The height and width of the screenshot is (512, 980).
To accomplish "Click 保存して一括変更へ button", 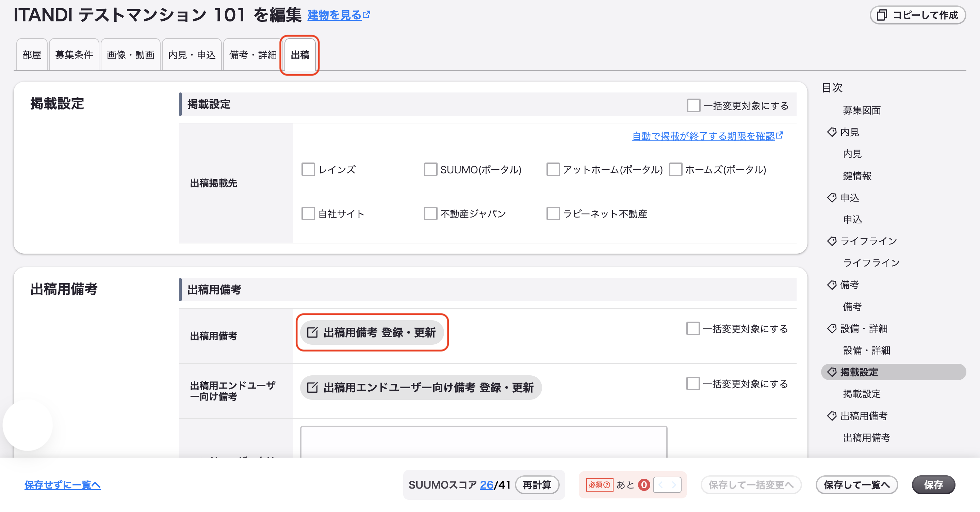I will pyautogui.click(x=751, y=485).
